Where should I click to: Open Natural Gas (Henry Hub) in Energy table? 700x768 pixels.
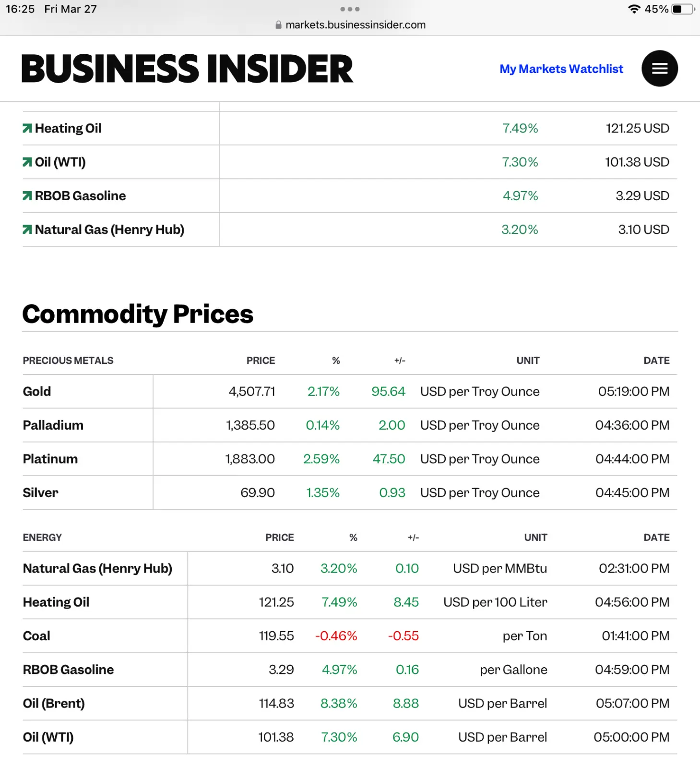(x=97, y=569)
